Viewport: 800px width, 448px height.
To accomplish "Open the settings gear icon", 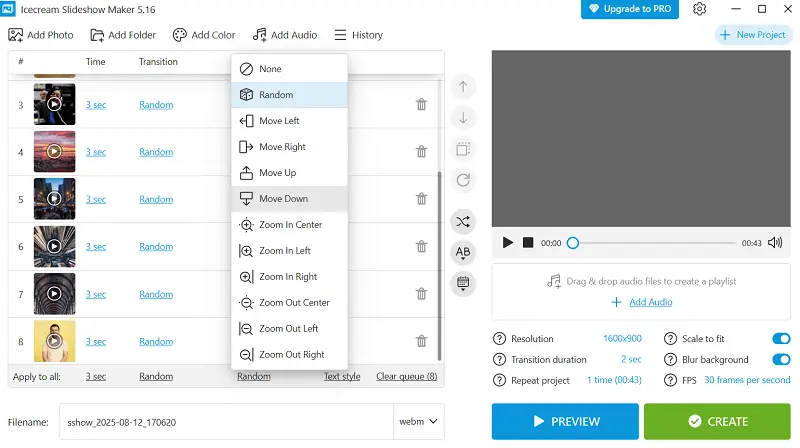I will coord(700,9).
